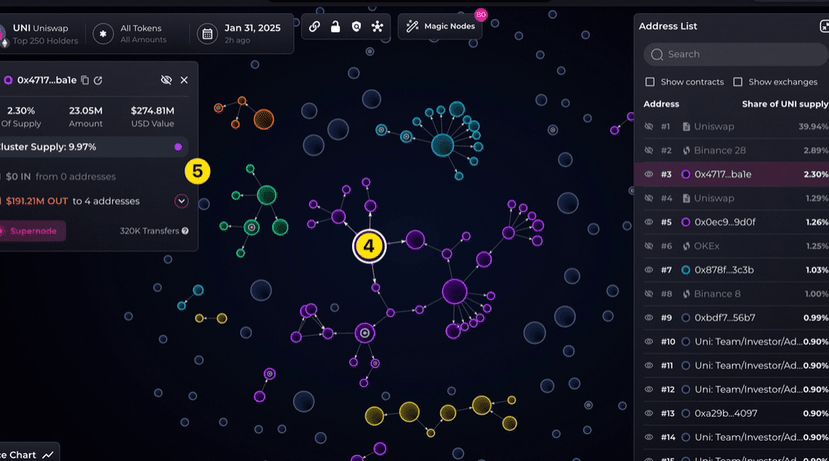Click the Address List panel expand icon

824,26
